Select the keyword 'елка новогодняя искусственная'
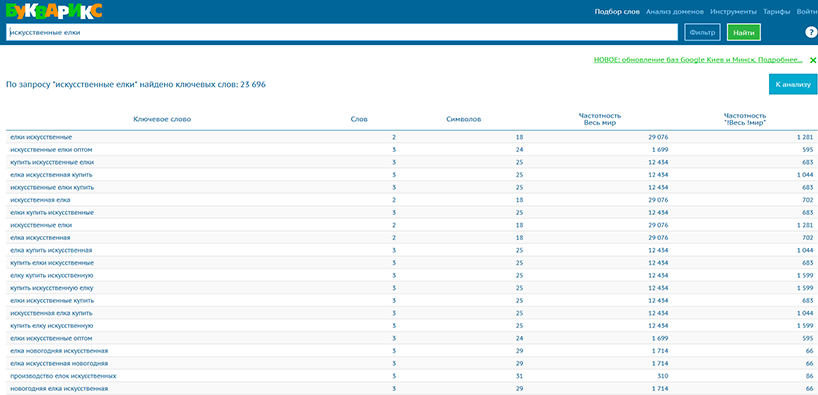The height and width of the screenshot is (395, 818). (x=59, y=351)
